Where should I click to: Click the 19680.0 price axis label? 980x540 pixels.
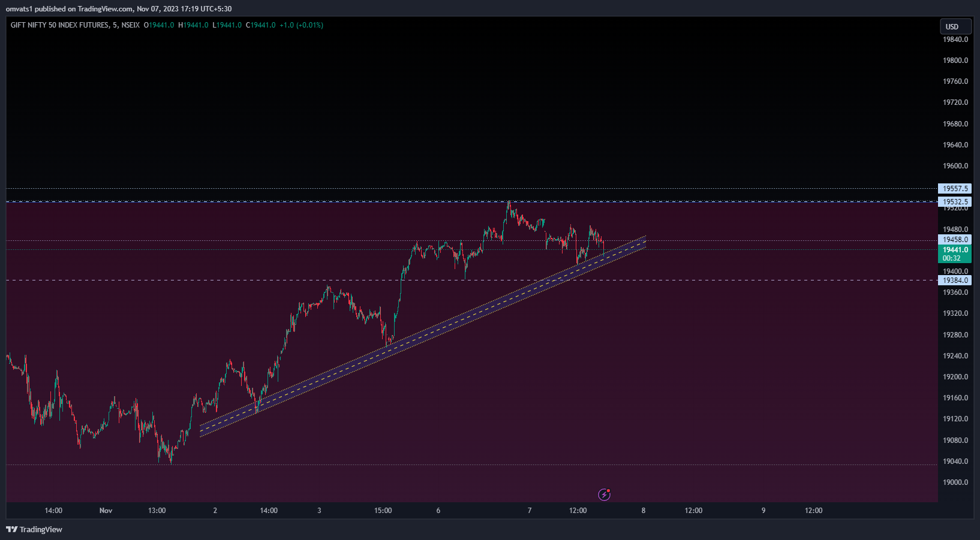click(x=955, y=124)
